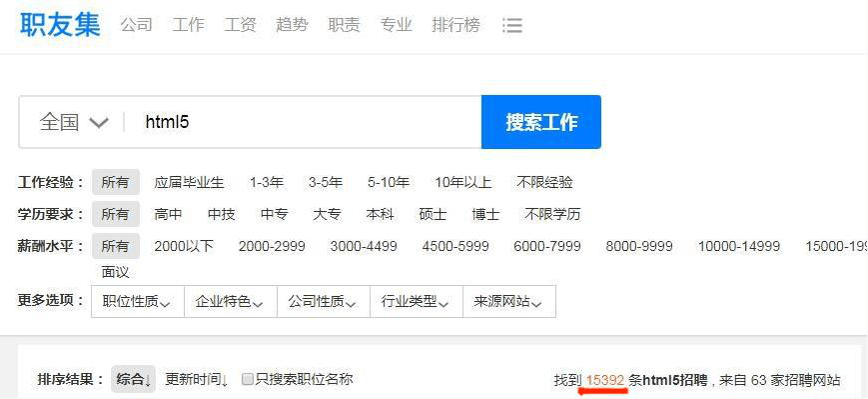Screen dimensions: 868x399
Task: Open the 排行榜 nav item
Action: click(455, 25)
